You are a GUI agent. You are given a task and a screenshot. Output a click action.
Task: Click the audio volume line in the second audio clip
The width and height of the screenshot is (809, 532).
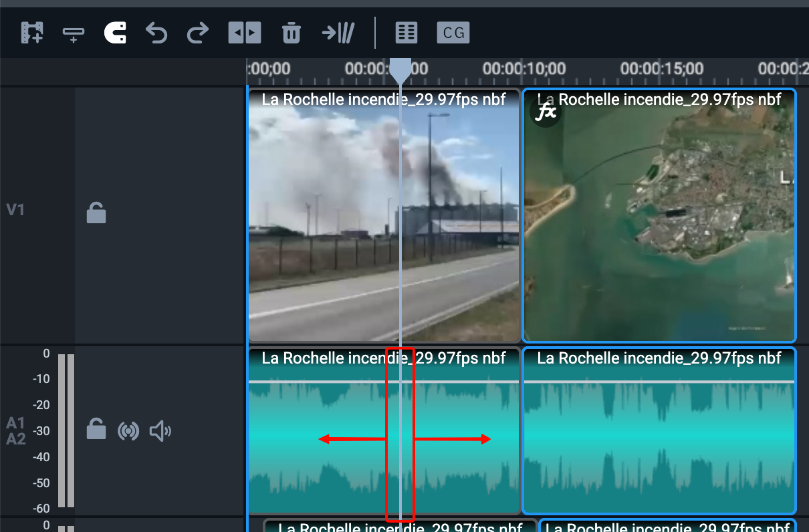point(659,382)
